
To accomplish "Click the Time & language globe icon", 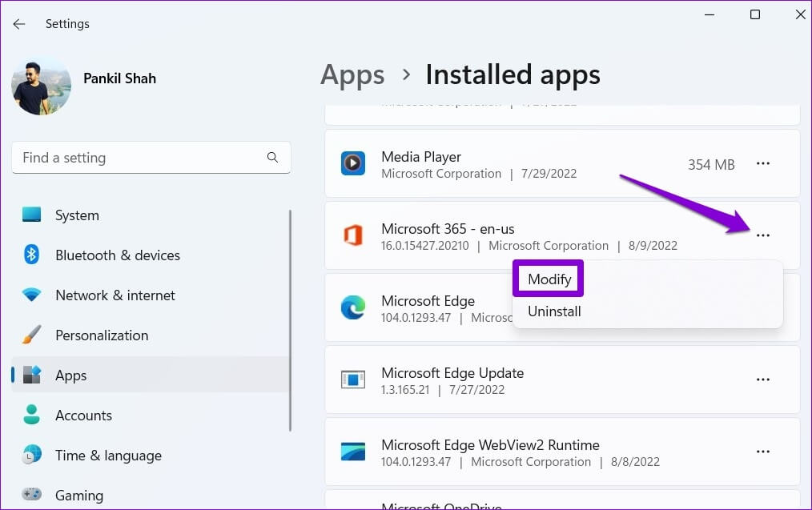I will click(31, 455).
